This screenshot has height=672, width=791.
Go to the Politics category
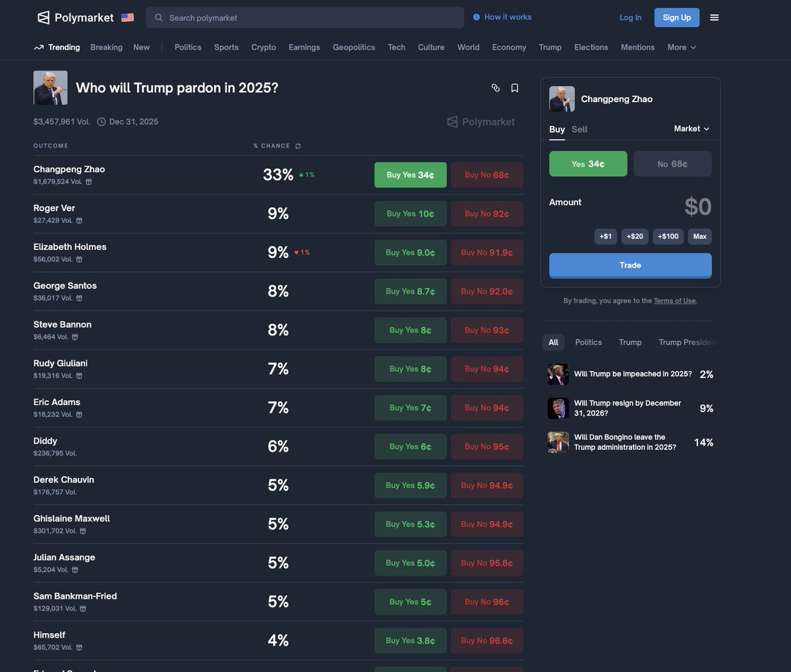point(188,47)
